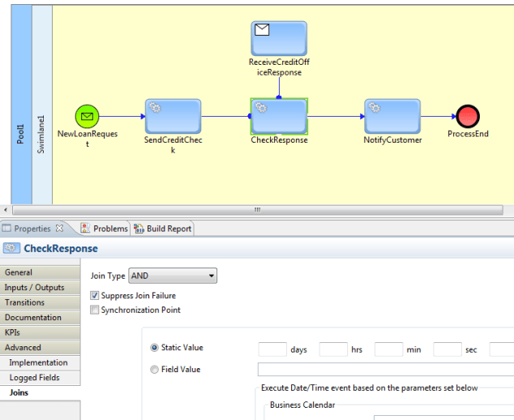The width and height of the screenshot is (514, 420).
Task: Enable the Synchronization Point checkbox
Action: [94, 310]
